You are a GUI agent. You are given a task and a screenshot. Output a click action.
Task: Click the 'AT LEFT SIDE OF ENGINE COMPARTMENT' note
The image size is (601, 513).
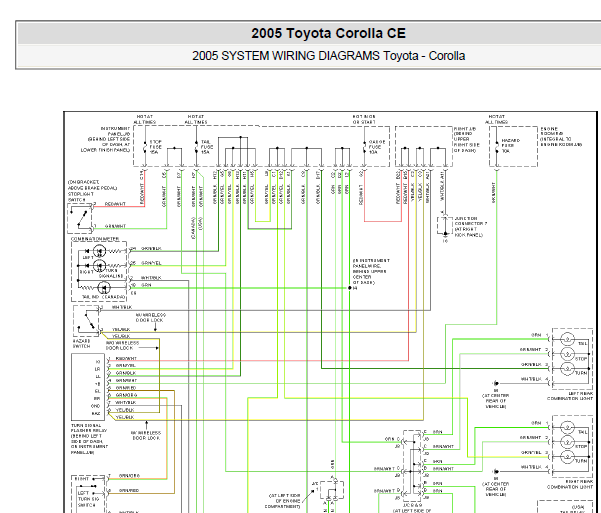(282, 501)
